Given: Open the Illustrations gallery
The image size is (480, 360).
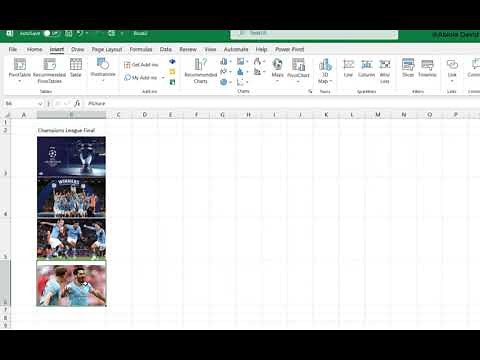Looking at the screenshot, I should point(103,69).
